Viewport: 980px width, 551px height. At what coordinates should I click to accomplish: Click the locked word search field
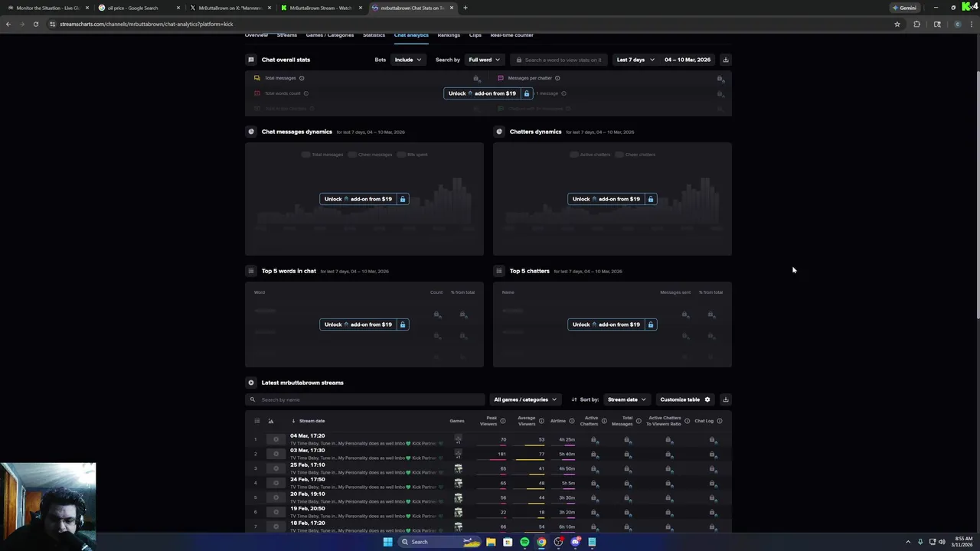[559, 60]
